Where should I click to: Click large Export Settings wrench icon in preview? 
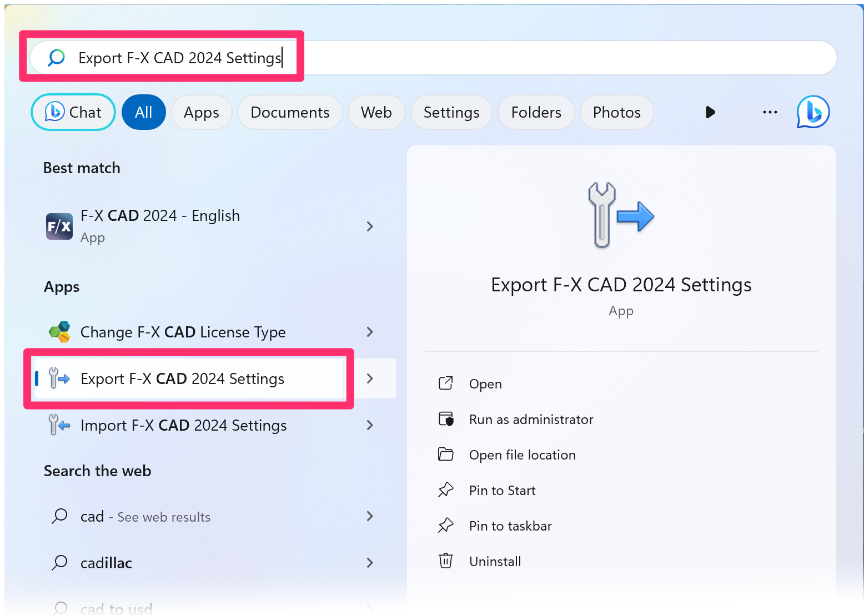point(621,215)
